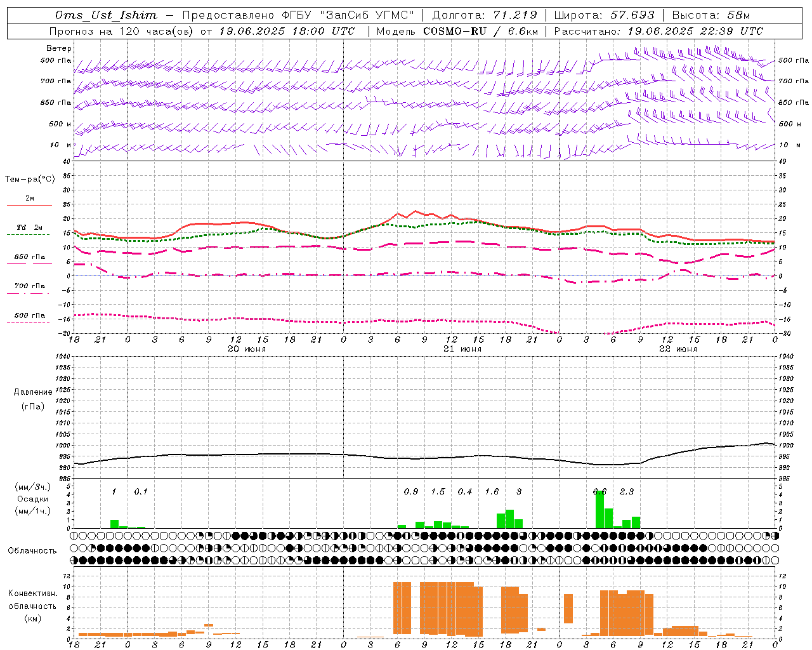
Task: Click the 0.9 precipitation total
Action: coord(411,492)
